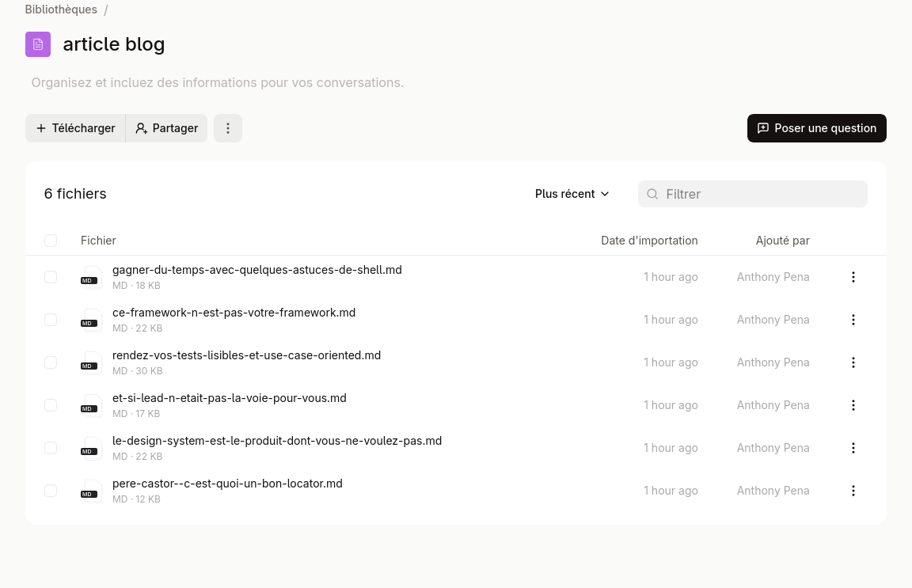912x588 pixels.
Task: Go to Bibliothèques breadcrumb
Action: [x=61, y=9]
